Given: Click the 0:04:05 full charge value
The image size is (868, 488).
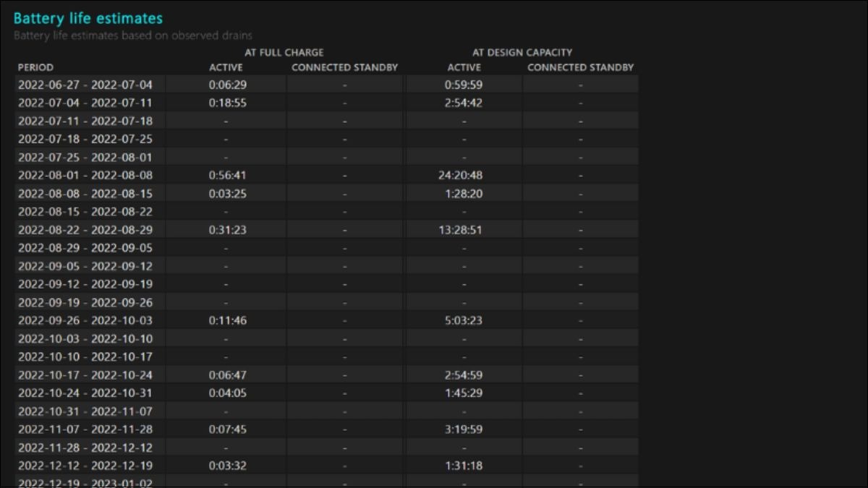Looking at the screenshot, I should 227,393.
